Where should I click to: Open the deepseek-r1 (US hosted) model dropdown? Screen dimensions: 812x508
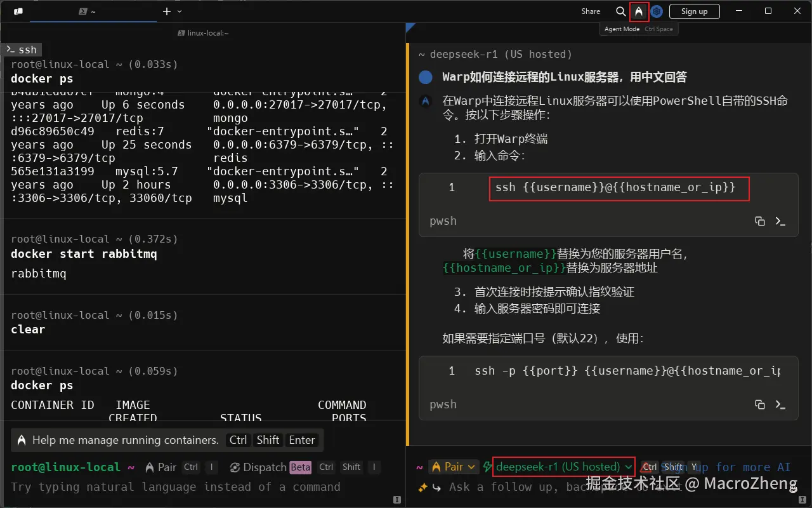(564, 467)
